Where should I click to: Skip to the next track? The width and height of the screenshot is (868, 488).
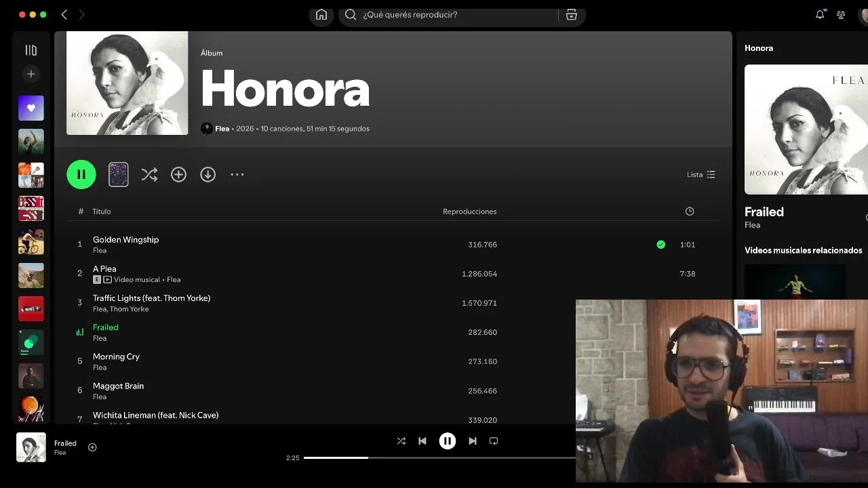[x=473, y=441]
